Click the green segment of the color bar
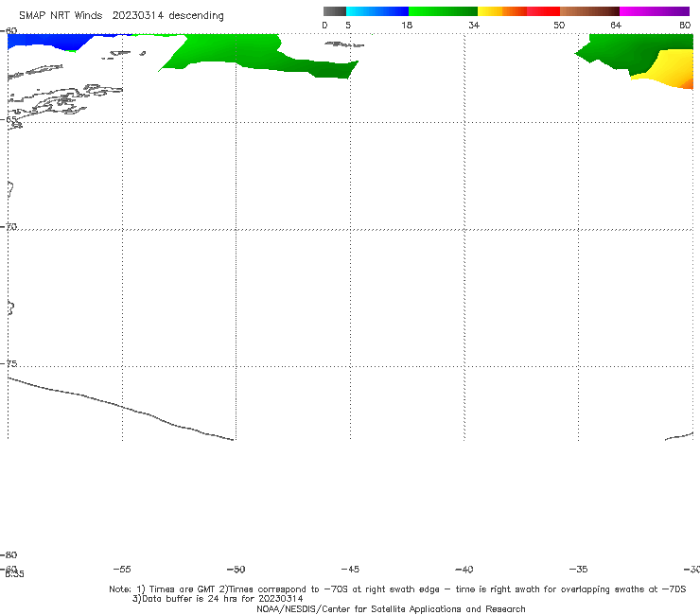The width and height of the screenshot is (700, 615). pyautogui.click(x=443, y=11)
